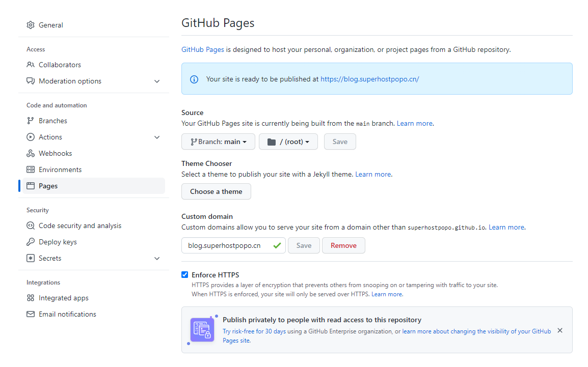Click the Collaborators people icon
The height and width of the screenshot is (367, 588).
point(31,65)
